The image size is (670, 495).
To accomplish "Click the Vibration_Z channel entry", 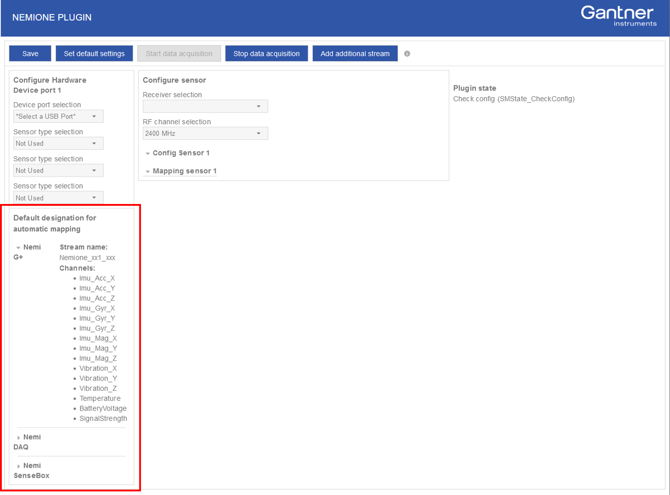I will [98, 388].
